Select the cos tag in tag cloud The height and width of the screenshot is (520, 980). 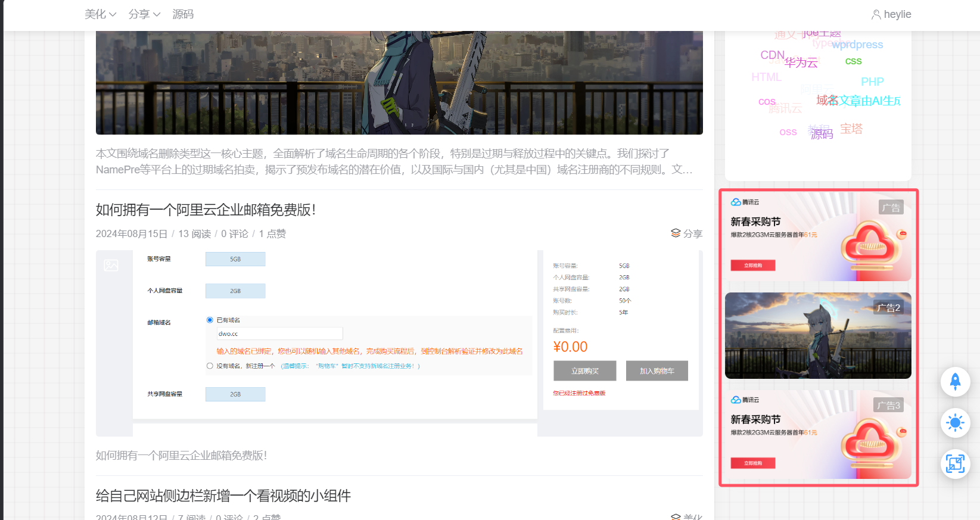(767, 101)
